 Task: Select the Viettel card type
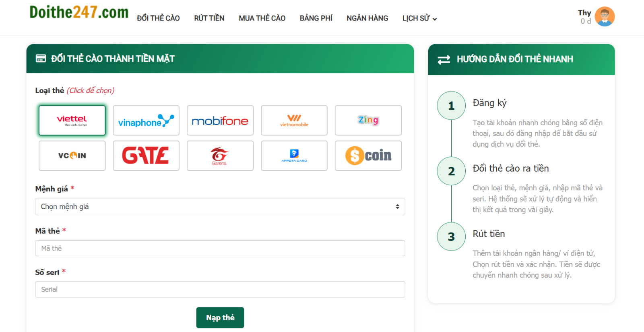(x=72, y=120)
